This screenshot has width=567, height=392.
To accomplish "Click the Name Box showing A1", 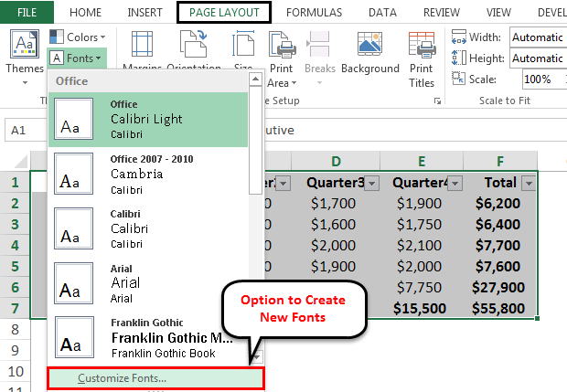I will pyautogui.click(x=26, y=130).
